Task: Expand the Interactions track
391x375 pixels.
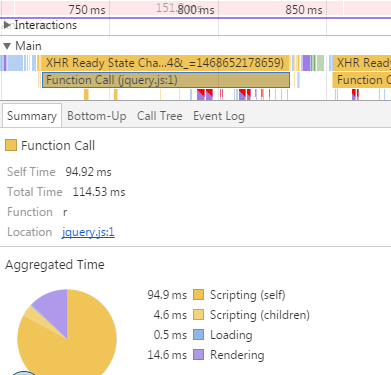Action: 7,25
